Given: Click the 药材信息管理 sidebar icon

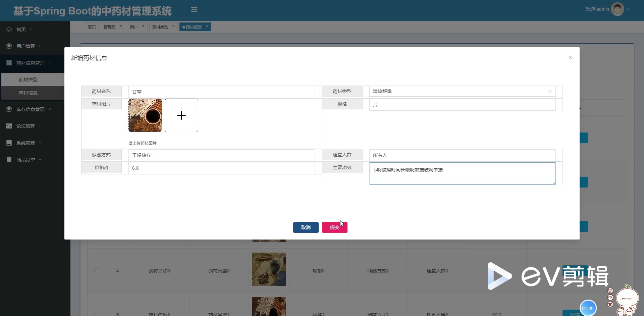Looking at the screenshot, I should point(9,63).
